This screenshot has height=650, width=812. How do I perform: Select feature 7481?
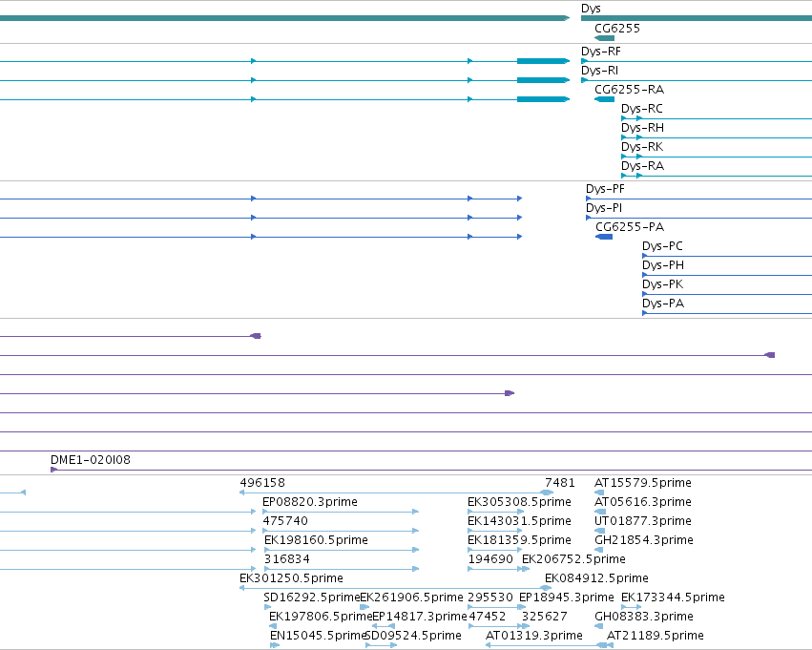pos(560,483)
